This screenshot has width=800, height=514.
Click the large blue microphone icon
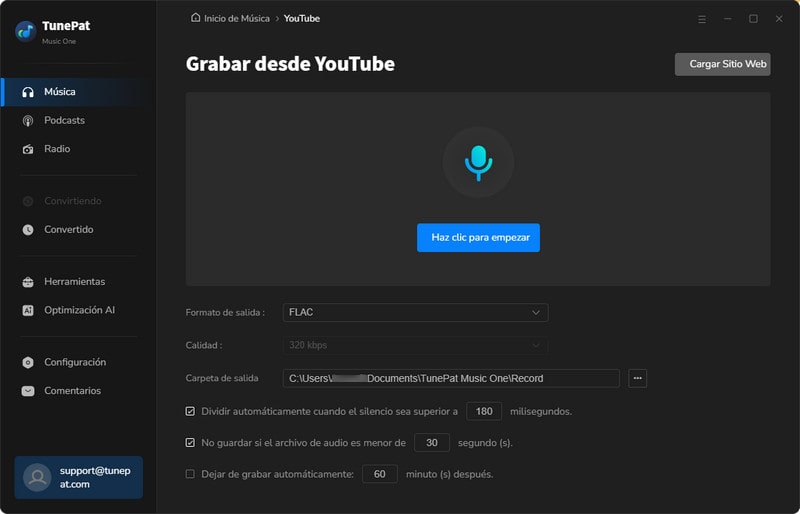pos(478,163)
